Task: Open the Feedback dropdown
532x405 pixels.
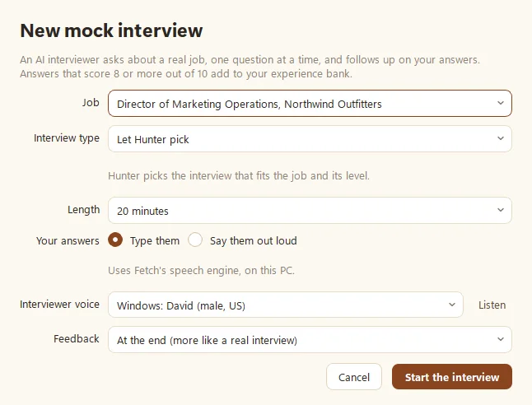Action: (310, 339)
